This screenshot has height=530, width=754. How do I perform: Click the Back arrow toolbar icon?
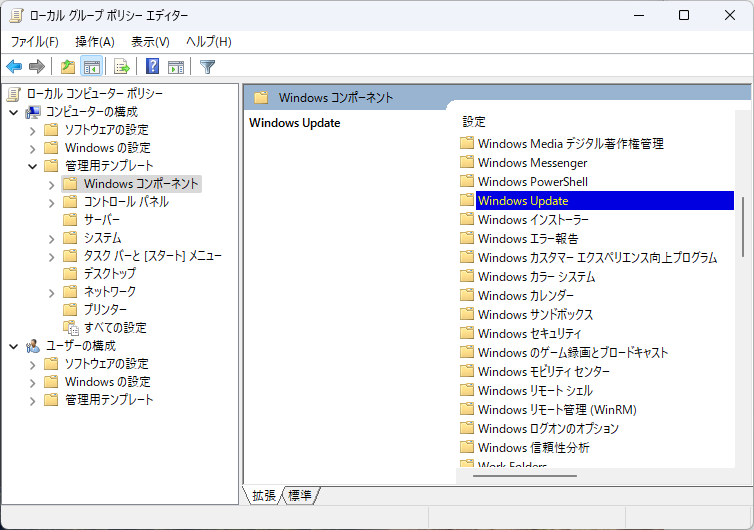(x=14, y=66)
